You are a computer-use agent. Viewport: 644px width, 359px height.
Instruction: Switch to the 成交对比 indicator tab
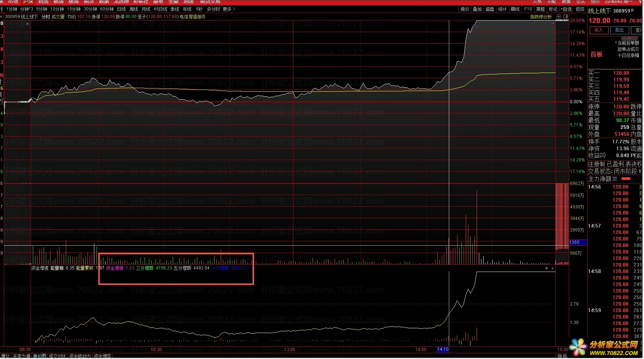click(x=58, y=356)
